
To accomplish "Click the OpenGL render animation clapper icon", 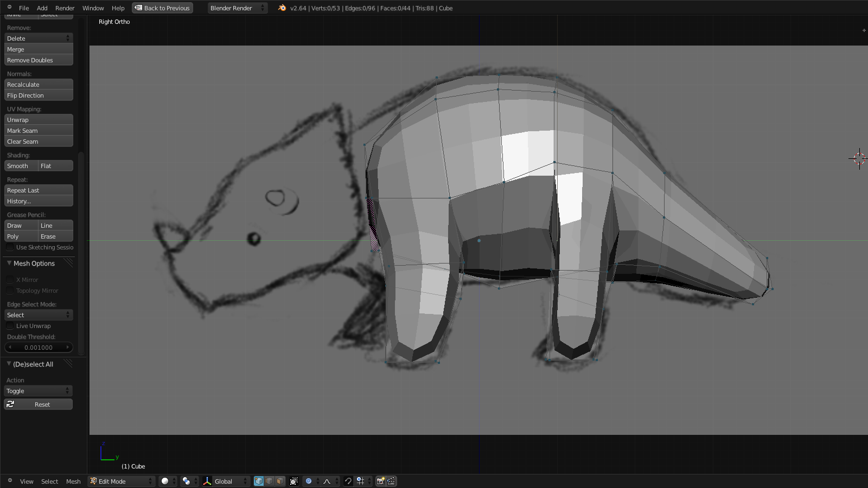I will coord(391,481).
